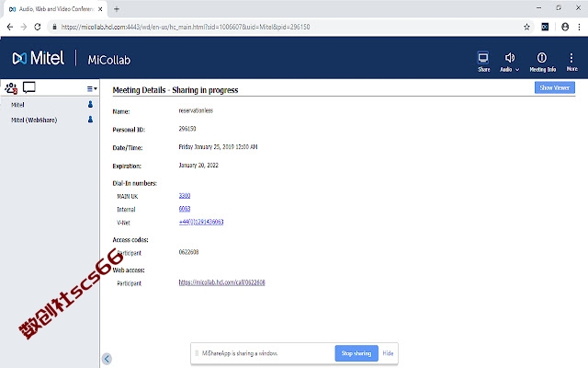
Task: Open the chat panel icon
Action: (x=28, y=87)
